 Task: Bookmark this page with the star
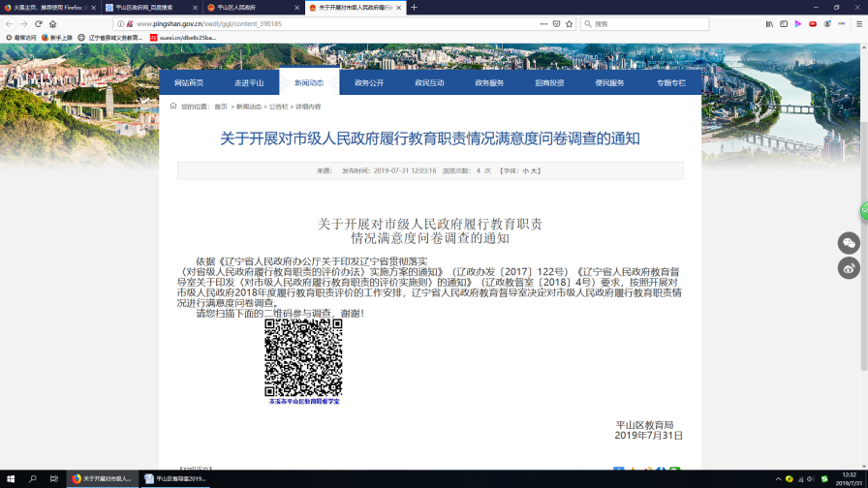pos(569,24)
